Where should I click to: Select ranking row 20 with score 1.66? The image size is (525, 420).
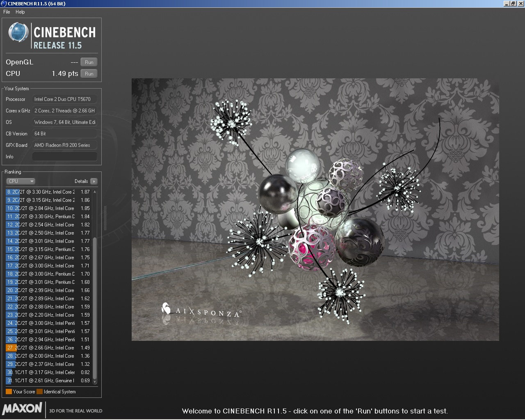coord(48,290)
